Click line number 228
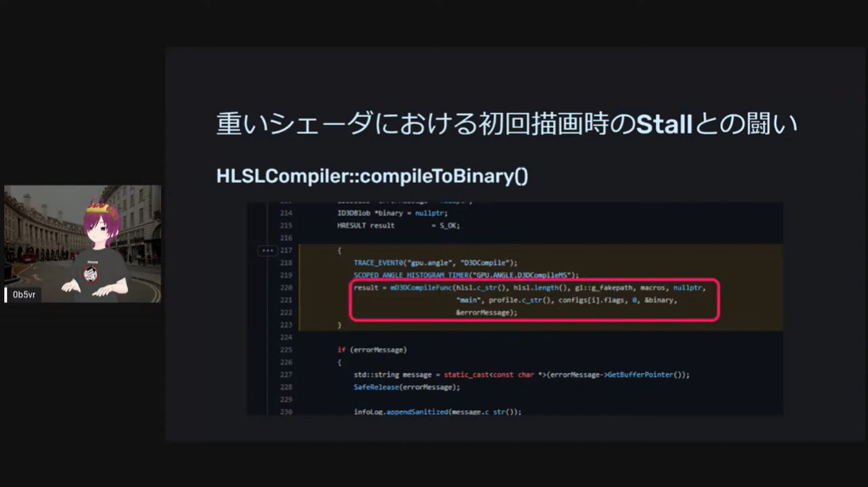Viewport: 868px width, 487px height. coord(286,386)
